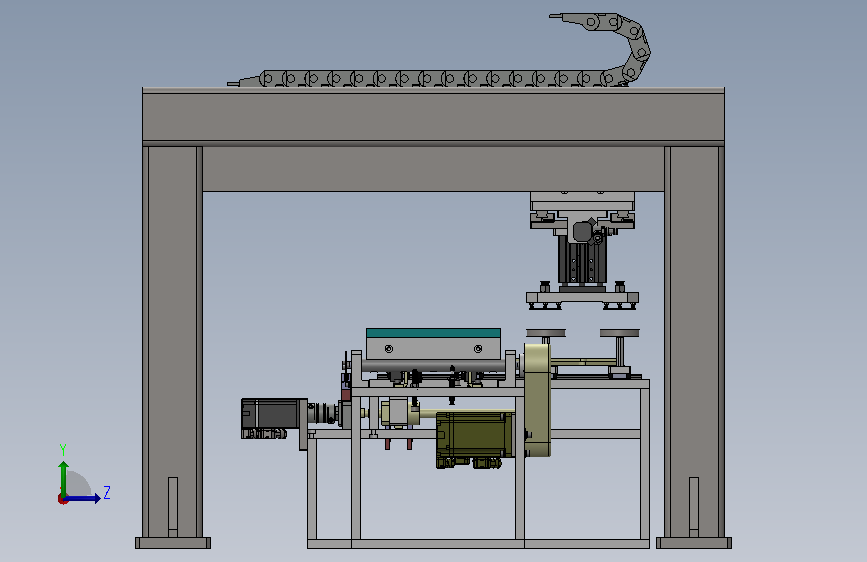Screen dimensions: 867x562
Task: Select the left screw on the fixture block
Action: pos(389,348)
